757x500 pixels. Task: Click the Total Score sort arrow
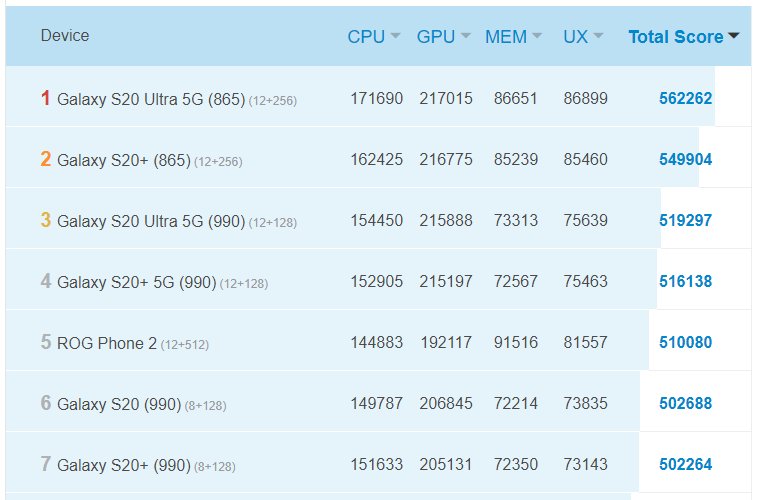click(733, 36)
